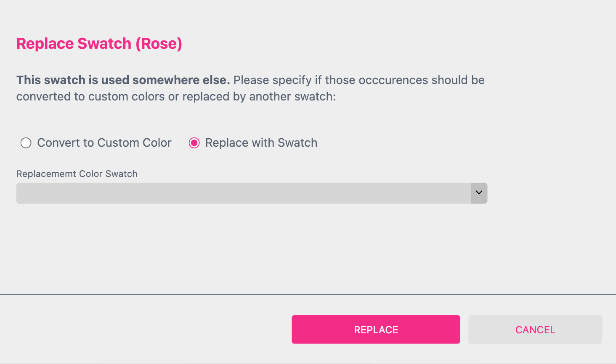Click the horizontal divider above the buttons
Image resolution: width=616 pixels, height=364 pixels.
[x=308, y=295]
